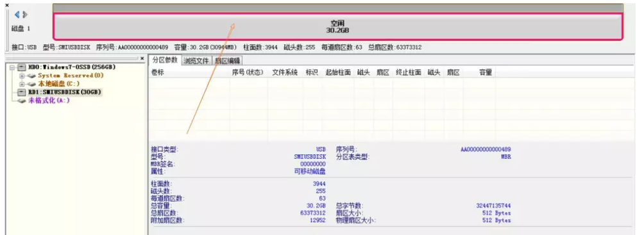This screenshot has height=235, width=644.
Task: Click the 起始柱面 column header
Action: [338, 72]
